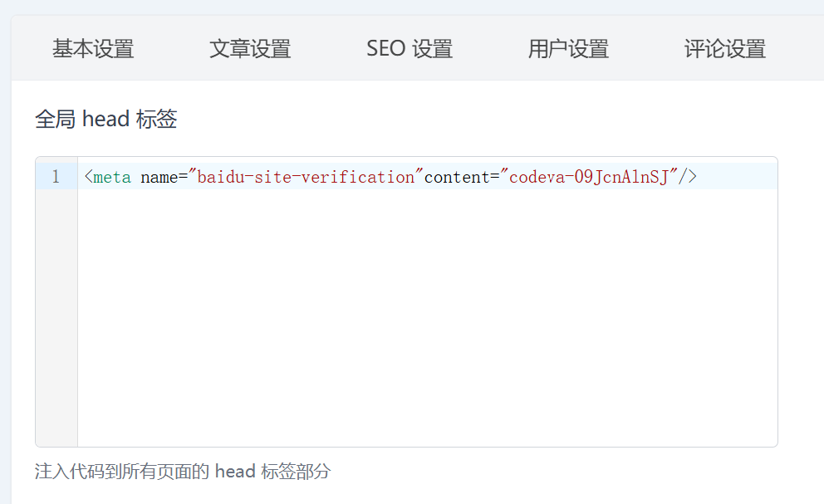Viewport: 824px width, 504px height.
Task: Click the help text 注入代码到所有页面的 head 标签部分
Action: (x=183, y=472)
